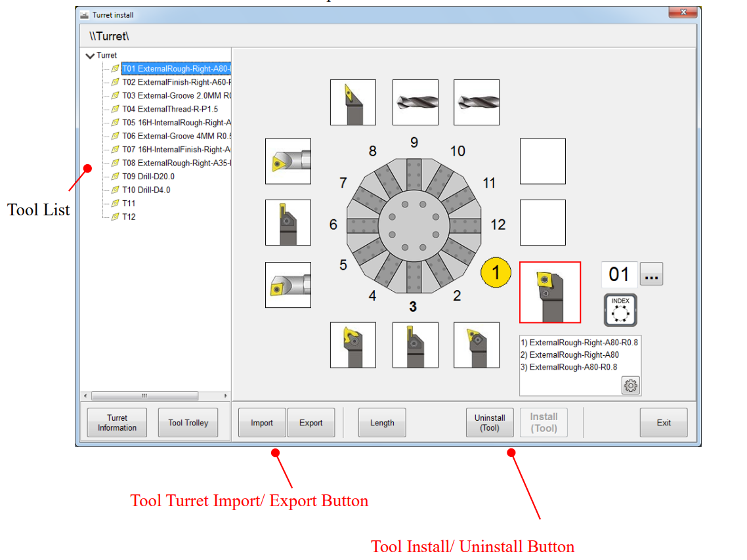Click the Length button
This screenshot has width=747, height=560.
click(382, 423)
